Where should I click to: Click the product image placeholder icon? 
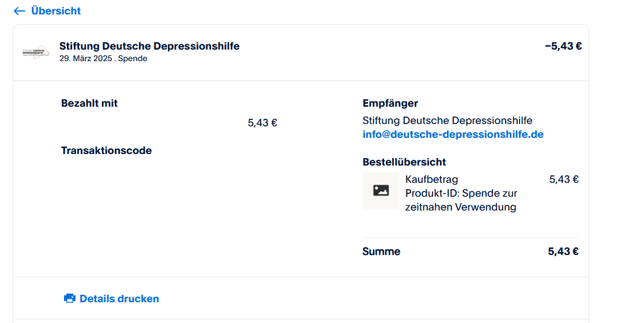pos(381,190)
